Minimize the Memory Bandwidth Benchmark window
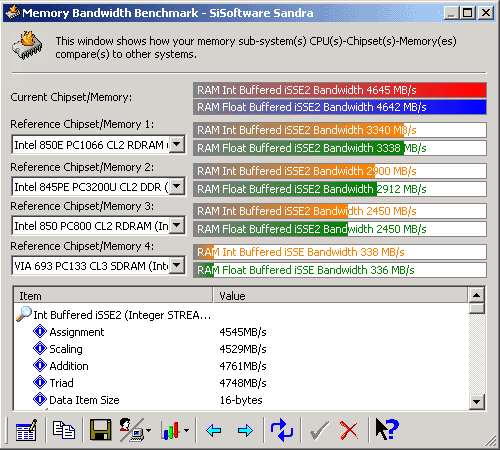 (451, 13)
